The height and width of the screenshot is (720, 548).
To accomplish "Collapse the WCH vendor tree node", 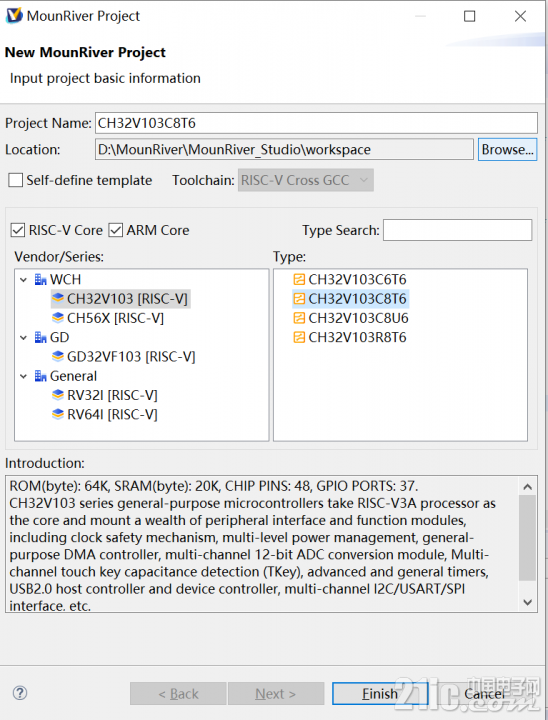I will coord(23,280).
